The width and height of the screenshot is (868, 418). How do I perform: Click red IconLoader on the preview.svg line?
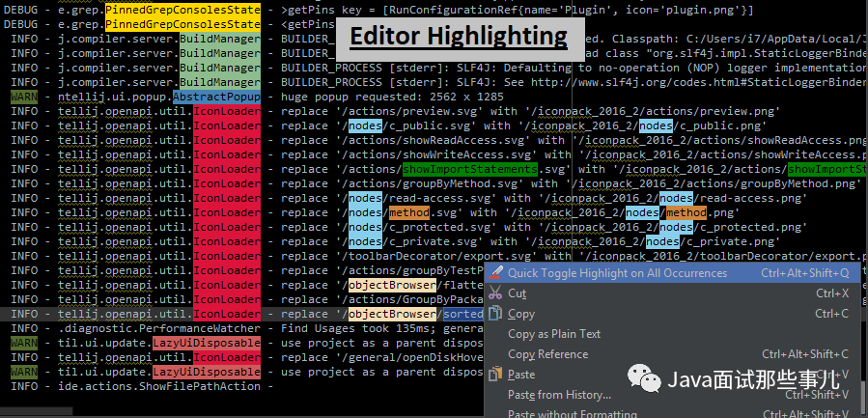click(x=226, y=112)
